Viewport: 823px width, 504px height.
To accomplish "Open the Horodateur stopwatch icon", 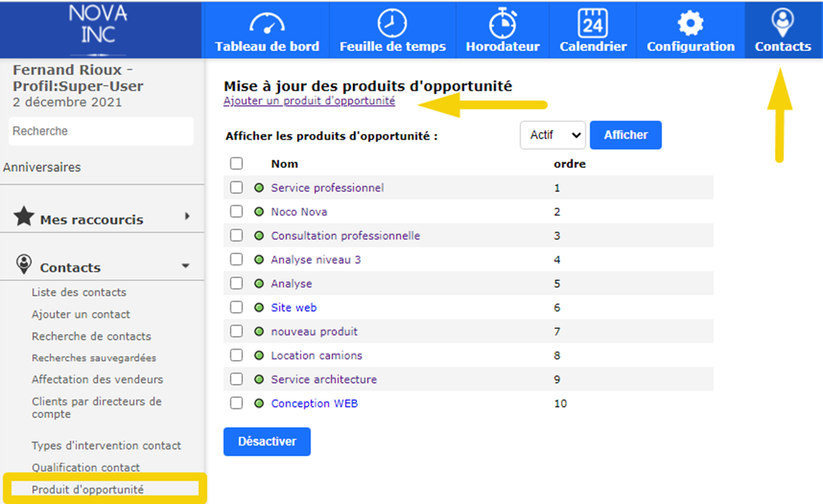I will tap(502, 22).
